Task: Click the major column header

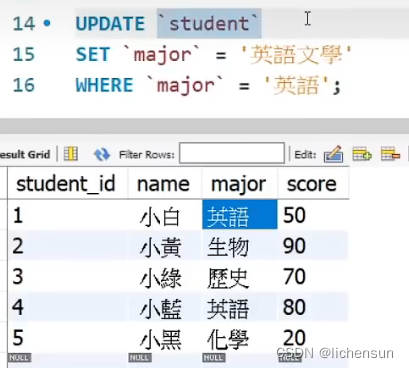Action: coord(239,185)
